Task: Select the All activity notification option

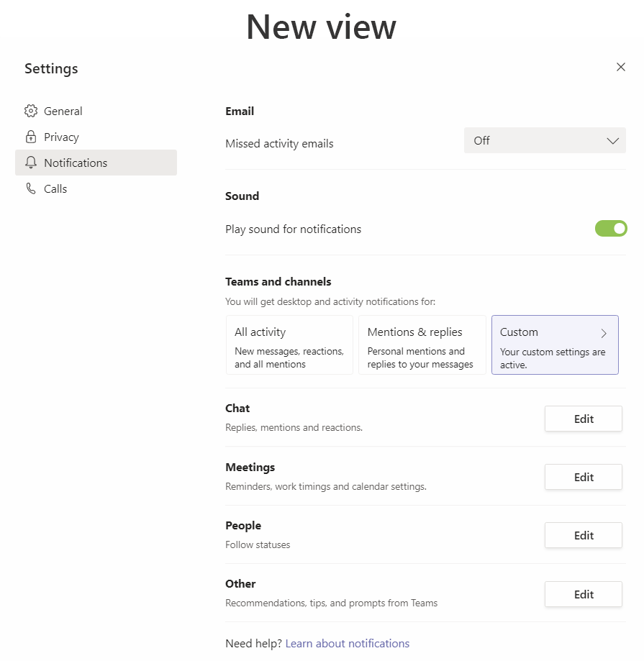Action: pos(289,345)
